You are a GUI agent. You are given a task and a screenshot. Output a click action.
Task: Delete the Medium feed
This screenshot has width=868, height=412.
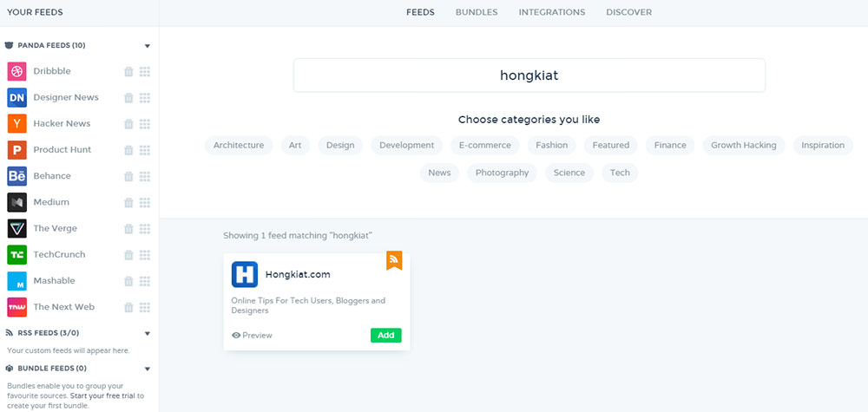click(128, 202)
